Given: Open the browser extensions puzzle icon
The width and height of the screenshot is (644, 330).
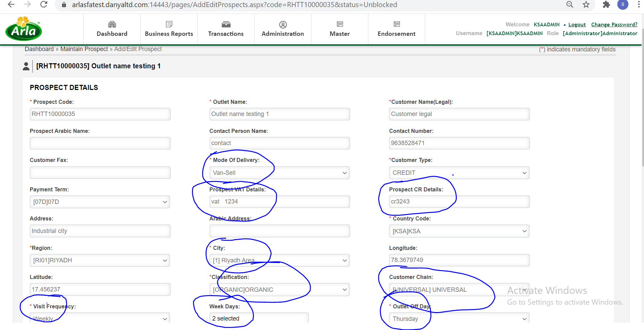Looking at the screenshot, I should 606,5.
